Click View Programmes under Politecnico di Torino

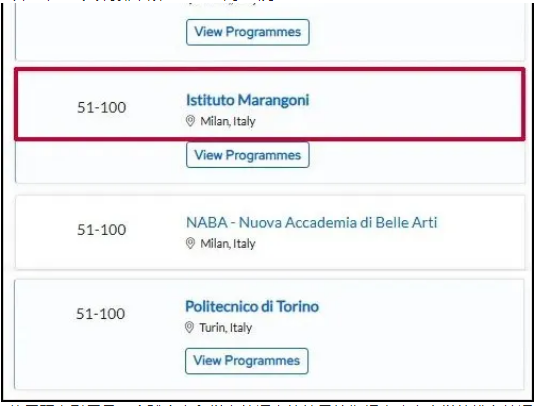click(246, 361)
